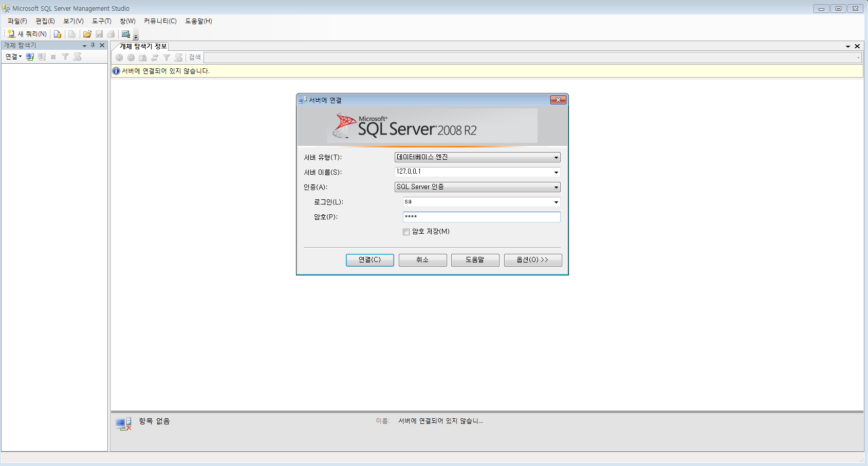Screen dimensions: 868x466
Task: Click the '서버에 연결되어 있지 않습니다.' message
Action: coord(165,71)
